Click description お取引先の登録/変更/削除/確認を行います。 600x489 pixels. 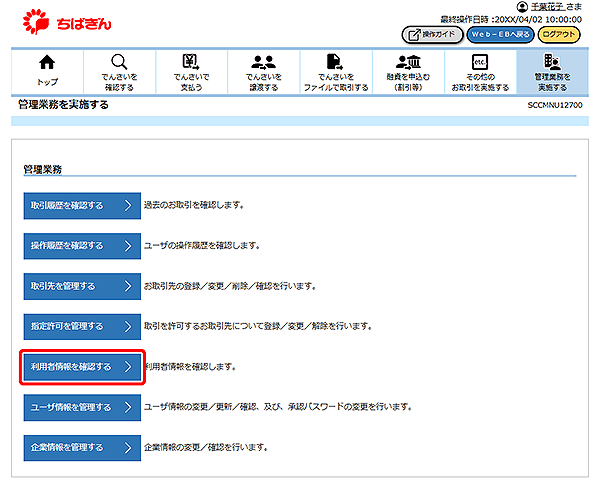(230, 286)
